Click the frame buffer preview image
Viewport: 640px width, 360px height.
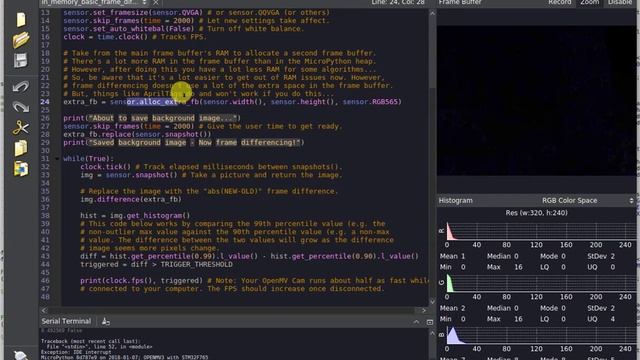(536, 100)
